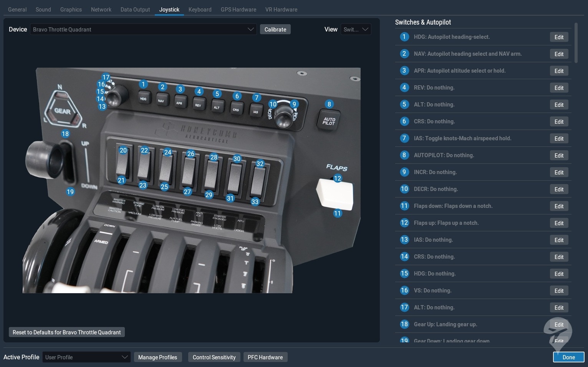Click marker 7 on IAS button
The width and height of the screenshot is (588, 367).
tap(257, 98)
